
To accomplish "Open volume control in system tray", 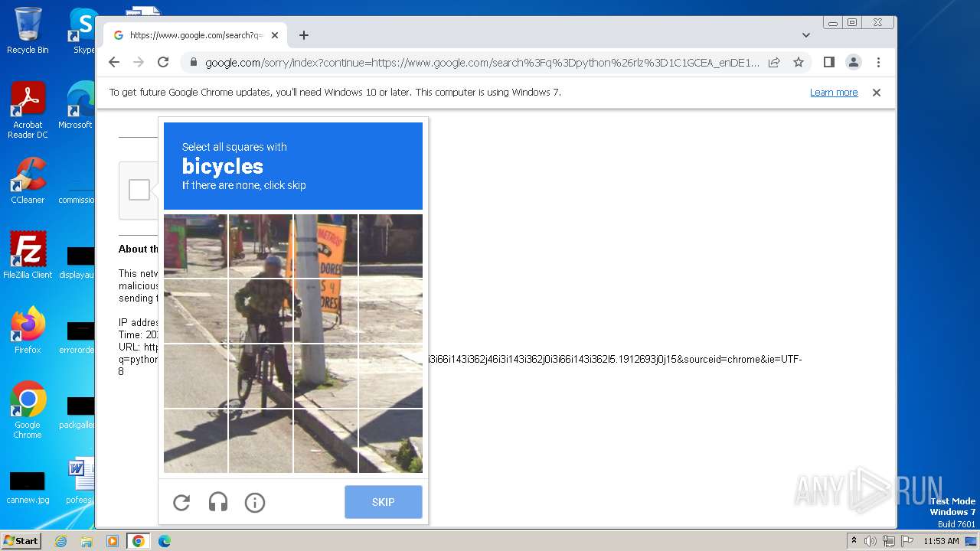I will [x=871, y=541].
